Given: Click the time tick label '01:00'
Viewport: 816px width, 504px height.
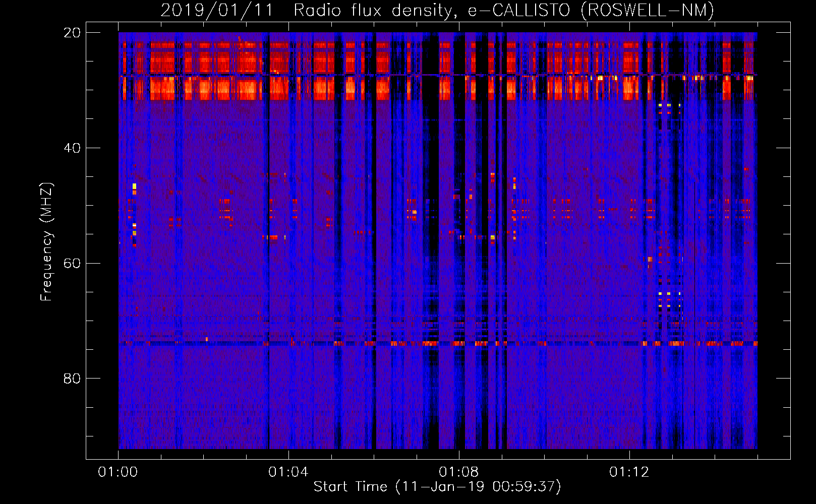Looking at the screenshot, I should coord(118,472).
